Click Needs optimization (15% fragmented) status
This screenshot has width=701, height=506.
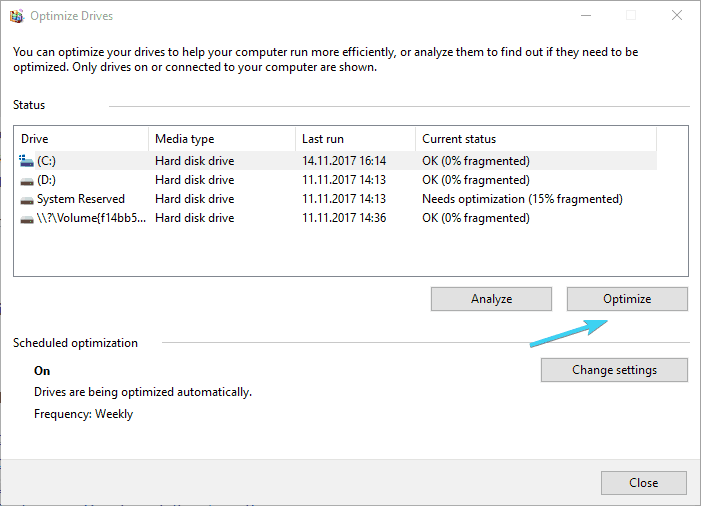[522, 199]
